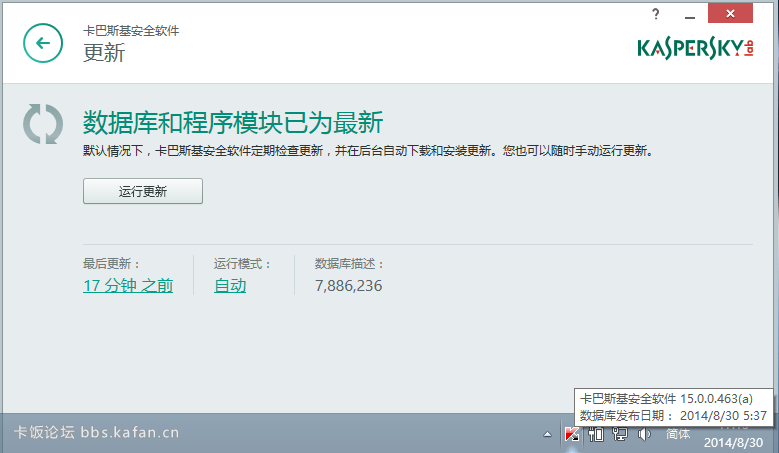This screenshot has width=779, height=453.
Task: Click the 运行更新 button
Action: 143,191
